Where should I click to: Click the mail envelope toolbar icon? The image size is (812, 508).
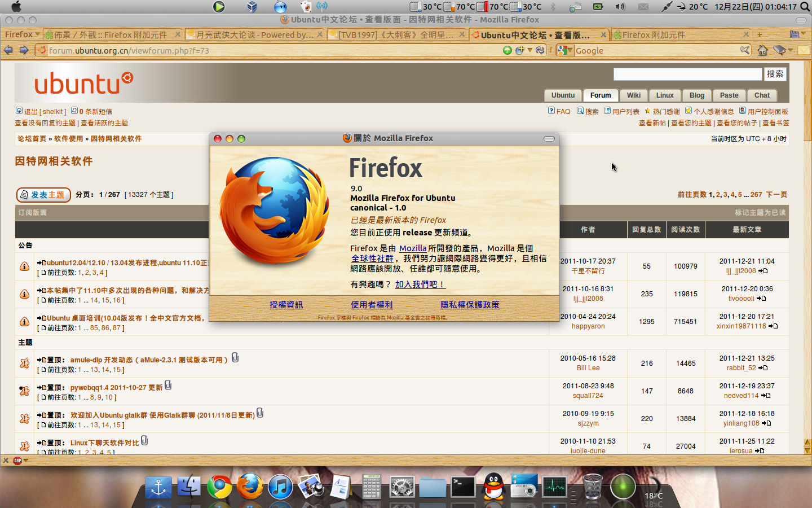click(x=804, y=50)
